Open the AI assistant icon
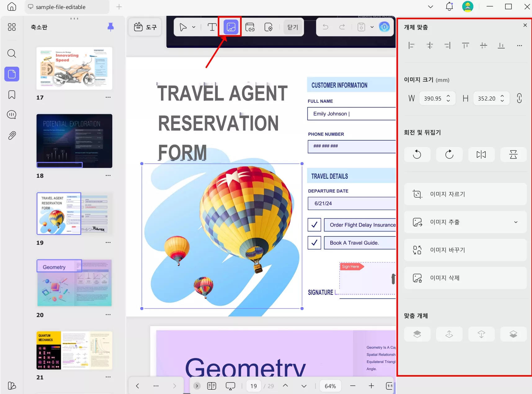 tap(384, 27)
